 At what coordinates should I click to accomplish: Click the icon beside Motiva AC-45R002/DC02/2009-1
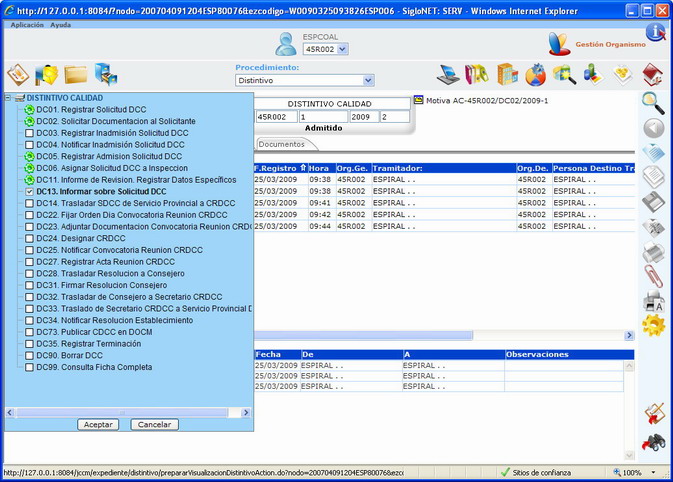(418, 100)
